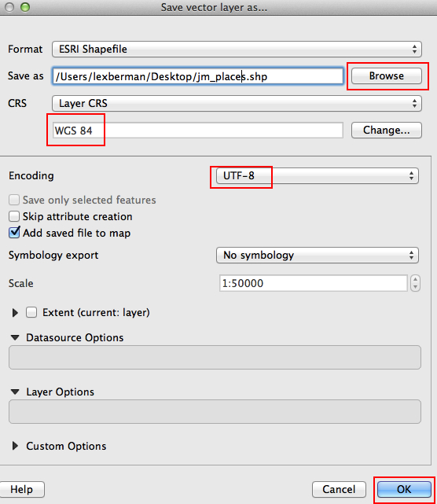
Task: Confirm the save by clicking OK
Action: 404,489
